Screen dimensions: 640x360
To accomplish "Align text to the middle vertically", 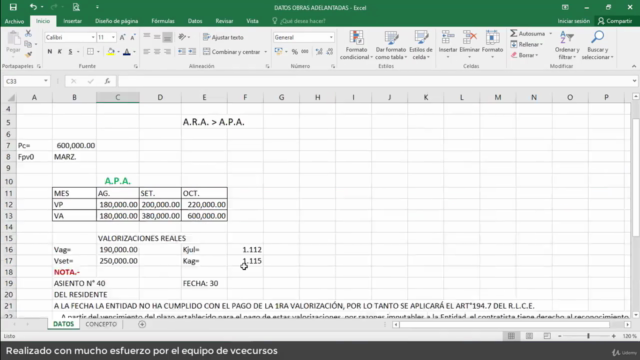I will coord(157,37).
